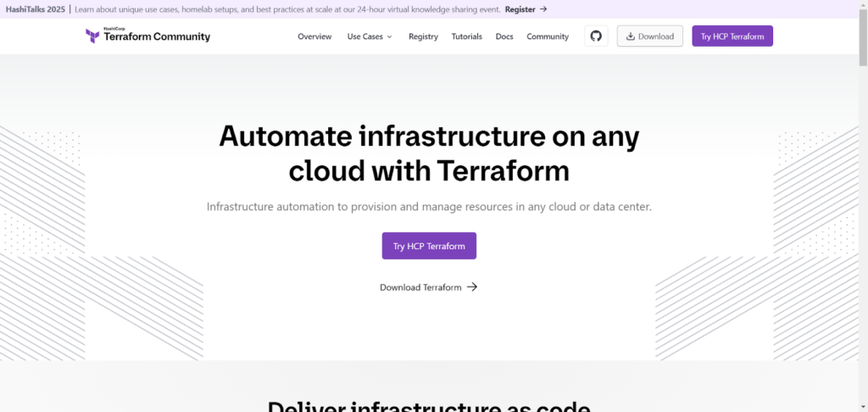The width and height of the screenshot is (868, 412).
Task: Click the purple Try HCP Terraform hero button
Action: coord(429,246)
